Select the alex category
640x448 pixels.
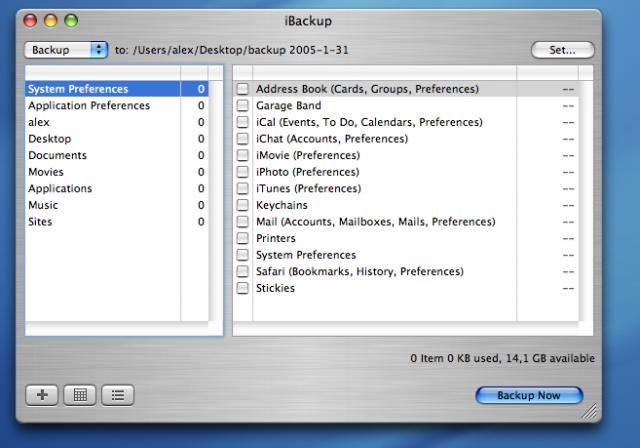[117, 122]
